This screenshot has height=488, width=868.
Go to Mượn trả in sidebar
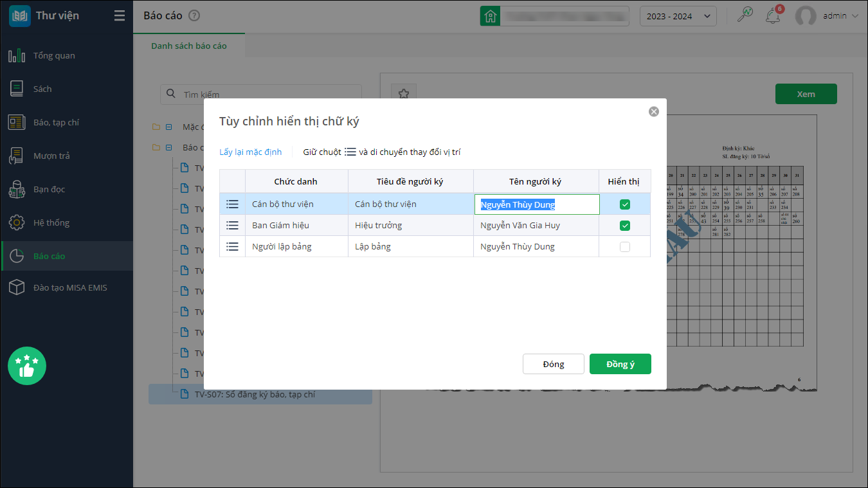(51, 156)
